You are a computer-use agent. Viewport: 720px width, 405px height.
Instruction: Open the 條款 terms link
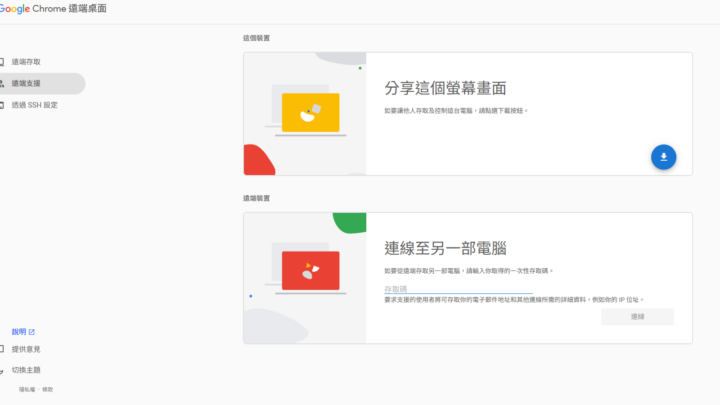tap(47, 389)
